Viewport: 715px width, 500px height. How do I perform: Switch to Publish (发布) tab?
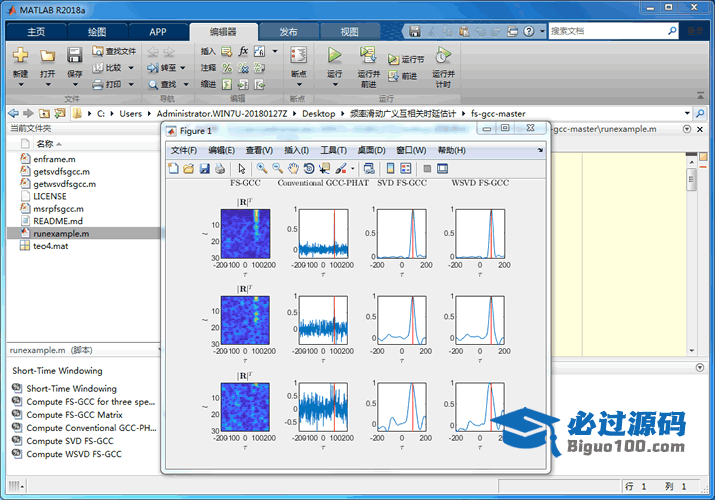pyautogui.click(x=288, y=32)
